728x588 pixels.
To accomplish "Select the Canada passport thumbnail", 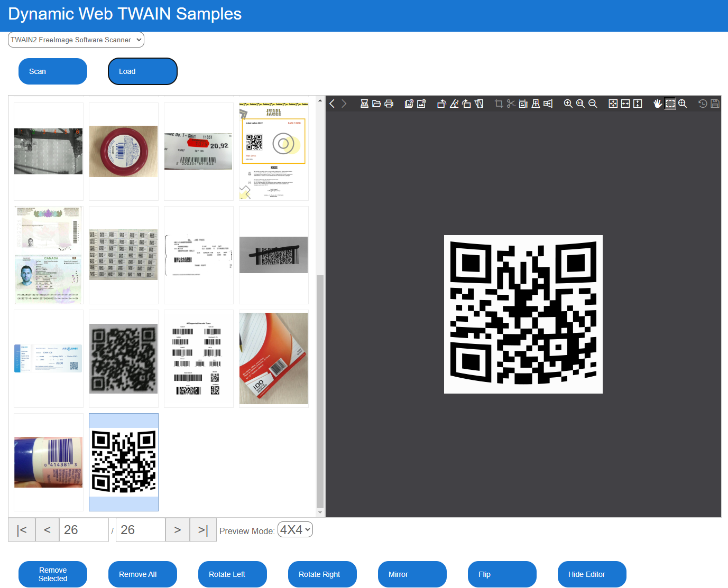I will point(48,255).
